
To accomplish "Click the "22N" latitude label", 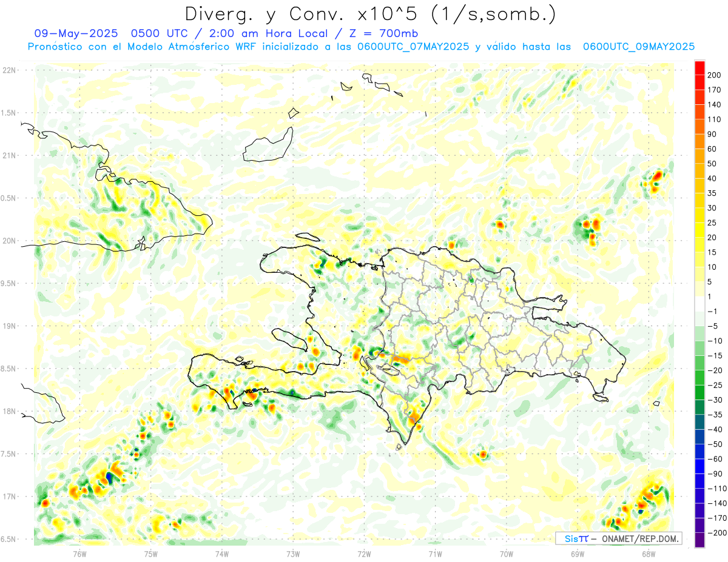I will click(9, 70).
